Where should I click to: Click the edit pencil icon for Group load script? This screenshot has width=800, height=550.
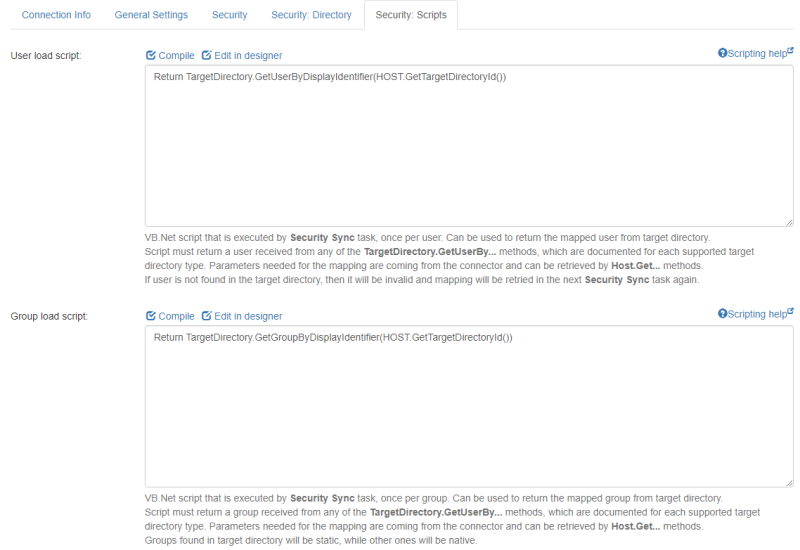[206, 316]
